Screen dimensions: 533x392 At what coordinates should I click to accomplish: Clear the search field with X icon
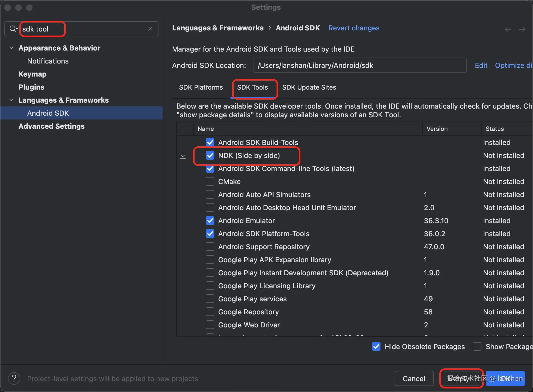tap(150, 29)
